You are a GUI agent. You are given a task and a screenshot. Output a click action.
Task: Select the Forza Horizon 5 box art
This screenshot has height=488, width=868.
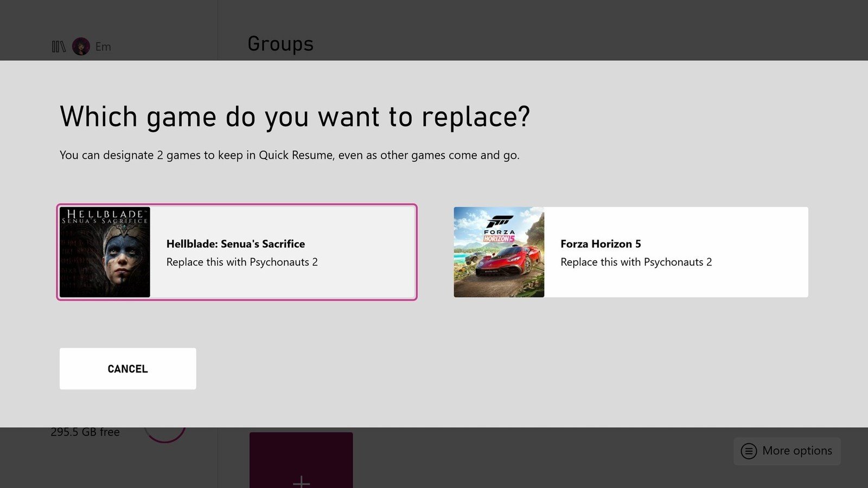click(x=499, y=251)
